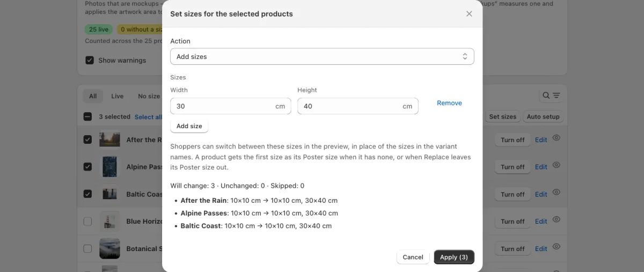Viewport: 644px width, 272px height.
Task: Click the Baltic Coast preview line in dialog
Action: click(x=256, y=226)
